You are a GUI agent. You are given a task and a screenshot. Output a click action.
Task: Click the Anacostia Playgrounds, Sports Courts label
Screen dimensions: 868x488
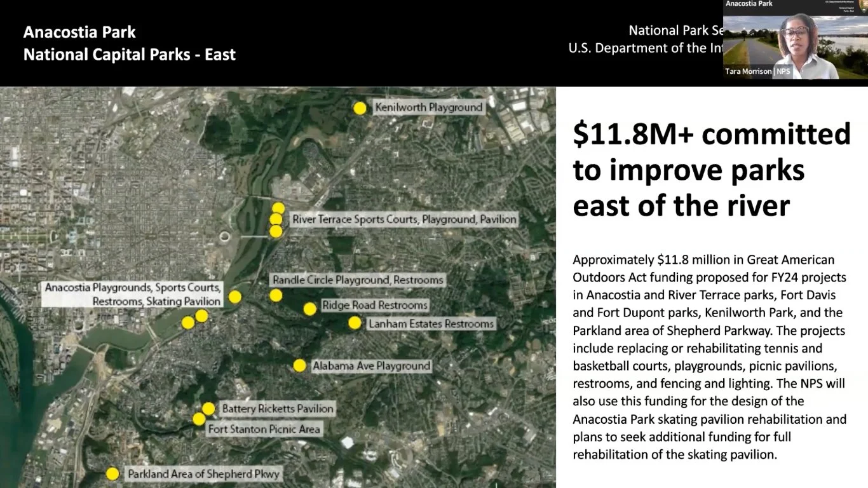click(133, 294)
